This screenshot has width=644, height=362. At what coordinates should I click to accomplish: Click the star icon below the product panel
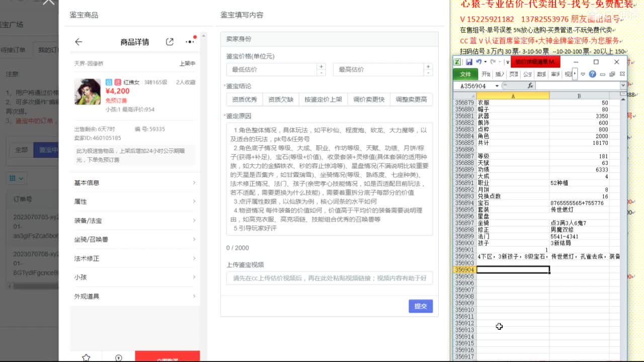86,357
